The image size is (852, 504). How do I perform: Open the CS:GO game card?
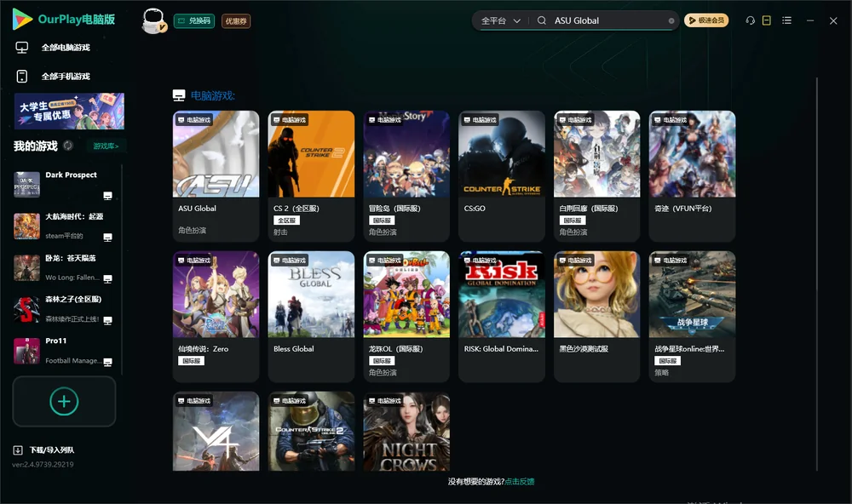coord(502,176)
